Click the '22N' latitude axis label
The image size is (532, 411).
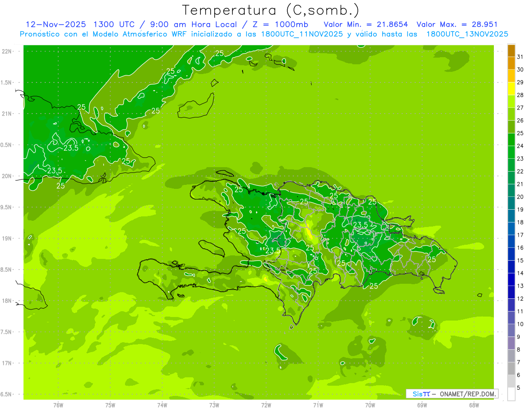tap(8, 51)
